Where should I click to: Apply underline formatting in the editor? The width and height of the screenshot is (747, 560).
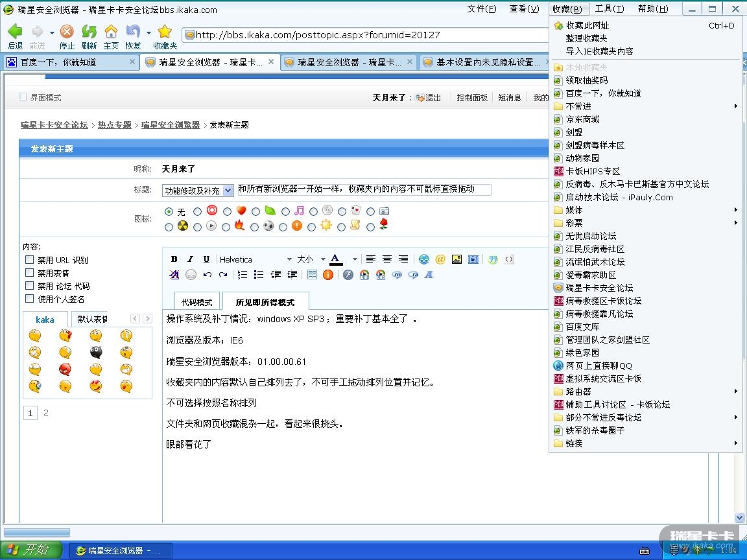click(x=206, y=259)
